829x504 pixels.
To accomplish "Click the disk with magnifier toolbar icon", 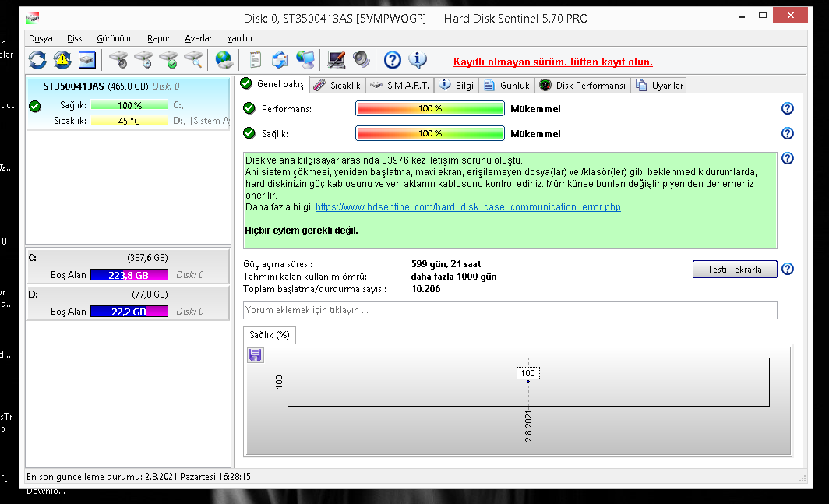I will tap(194, 60).
